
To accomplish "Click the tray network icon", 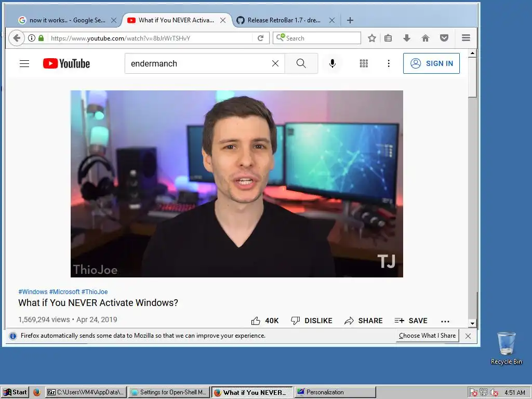I will [484, 393].
